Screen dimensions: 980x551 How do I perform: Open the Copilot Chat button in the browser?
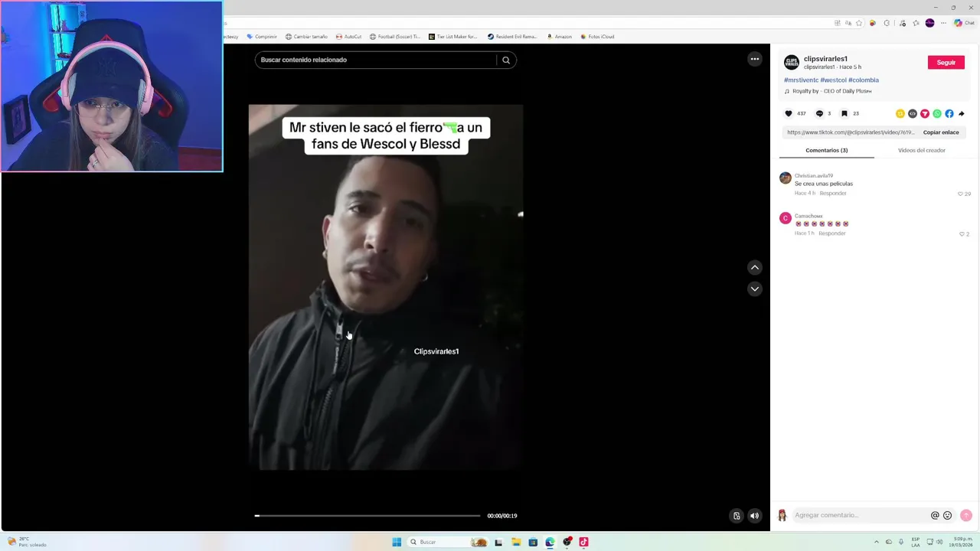coord(964,23)
